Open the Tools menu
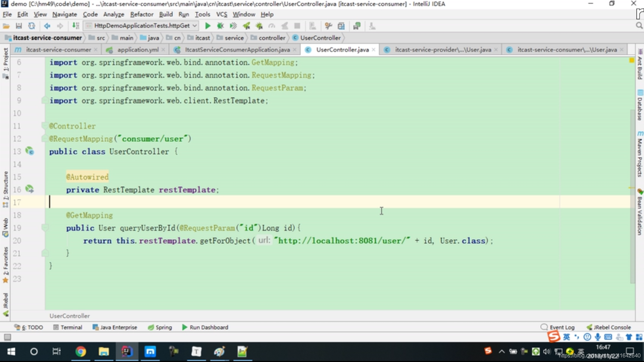 click(202, 14)
